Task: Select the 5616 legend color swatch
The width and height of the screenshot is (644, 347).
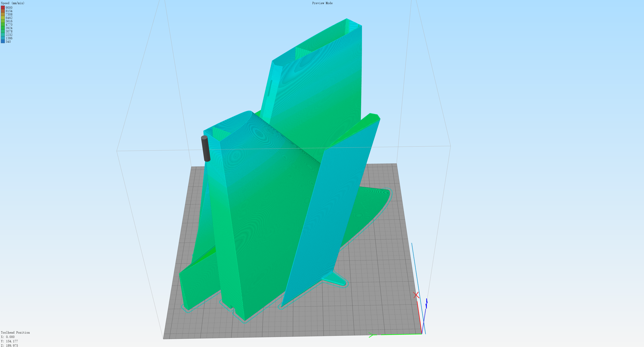Action: click(x=3, y=21)
